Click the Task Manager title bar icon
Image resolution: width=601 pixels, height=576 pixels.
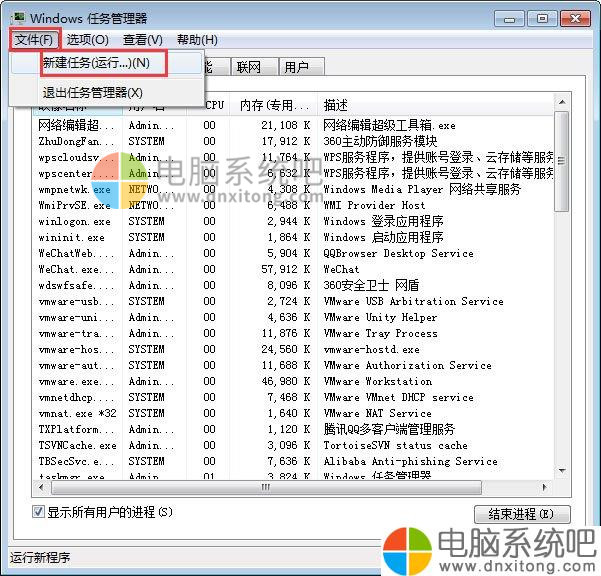pos(19,18)
